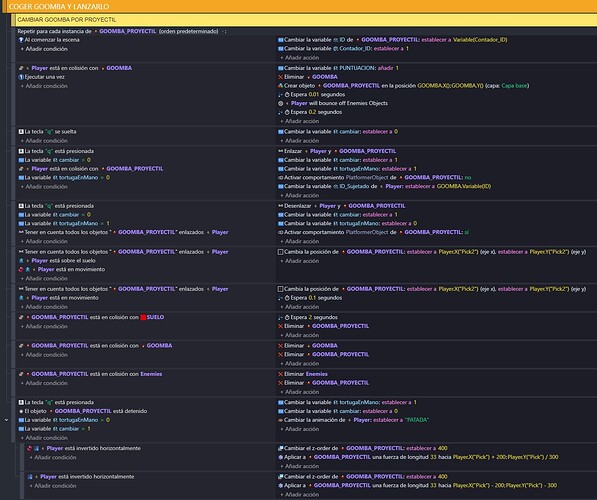Click the keyboard icon of tecla q se suelta
Viewport: 597px width, 500px height.
click(21, 131)
